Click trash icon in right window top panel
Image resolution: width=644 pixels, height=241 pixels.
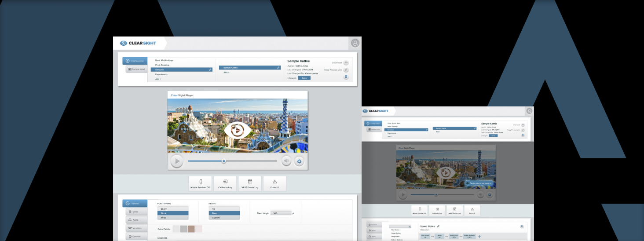coord(523,135)
